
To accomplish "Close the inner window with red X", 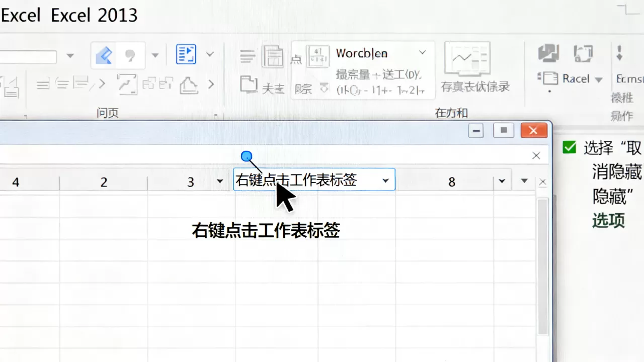I will (x=534, y=131).
